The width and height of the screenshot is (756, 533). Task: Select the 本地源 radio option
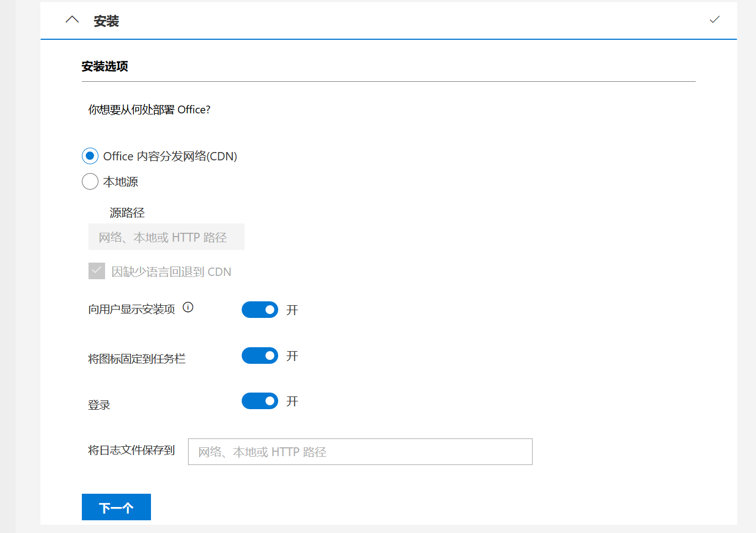pyautogui.click(x=90, y=181)
